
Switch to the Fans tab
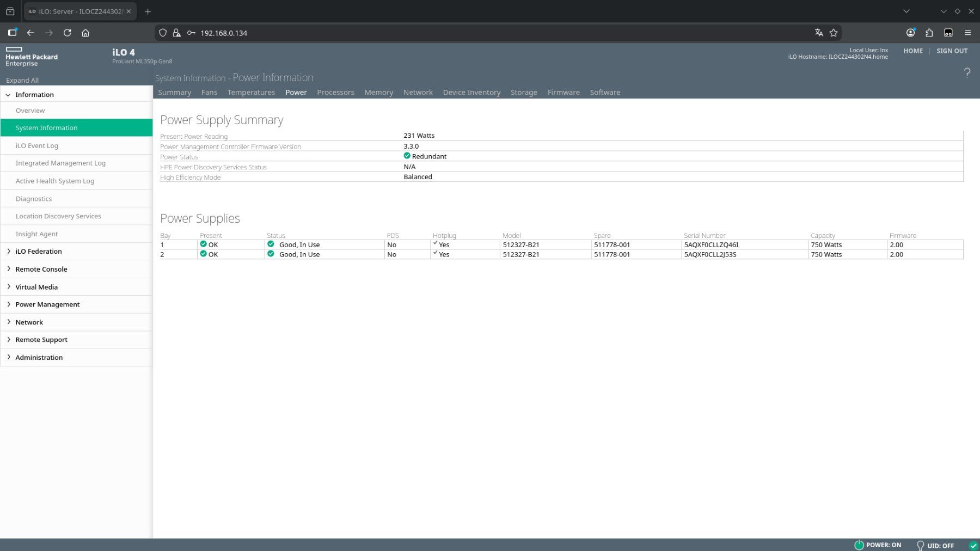[x=209, y=93]
